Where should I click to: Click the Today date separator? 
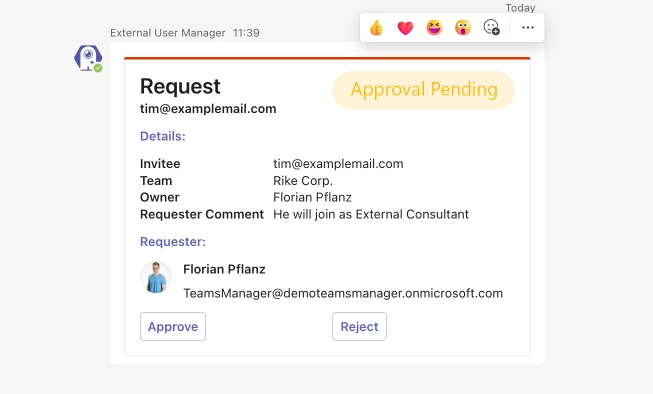[x=520, y=7]
